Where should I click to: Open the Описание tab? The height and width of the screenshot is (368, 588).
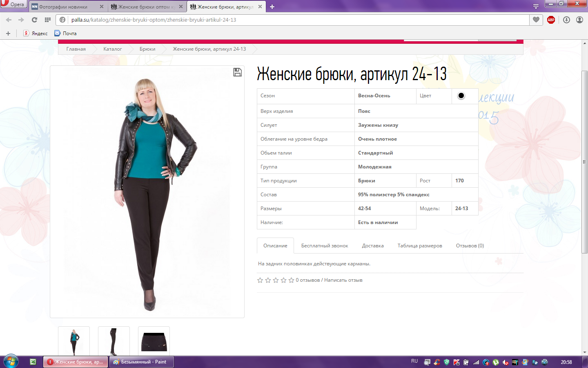tap(275, 246)
